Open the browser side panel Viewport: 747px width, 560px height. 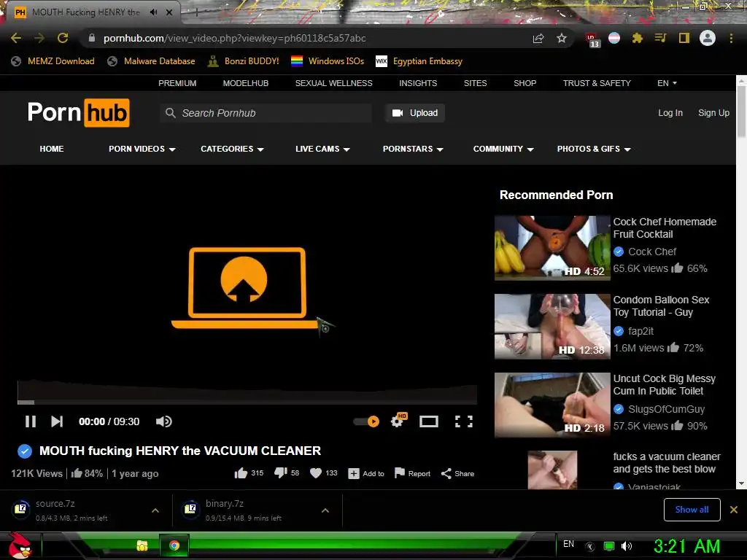pyautogui.click(x=684, y=38)
